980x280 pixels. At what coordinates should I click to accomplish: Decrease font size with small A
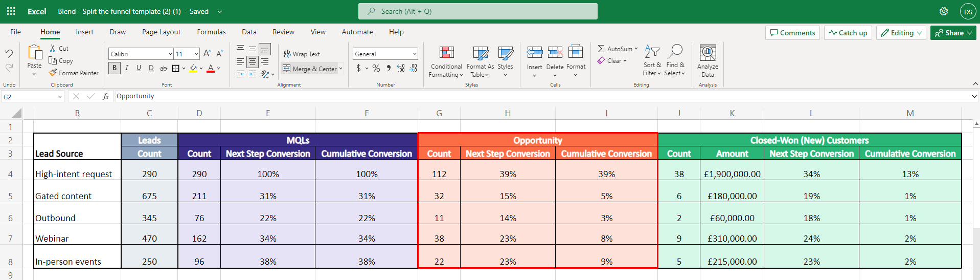pyautogui.click(x=219, y=54)
